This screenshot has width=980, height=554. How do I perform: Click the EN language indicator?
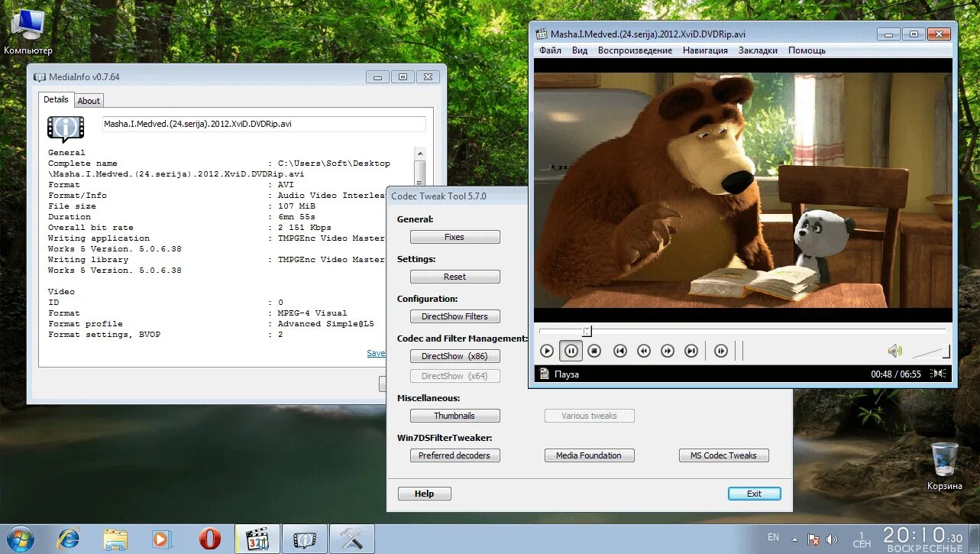(773, 537)
